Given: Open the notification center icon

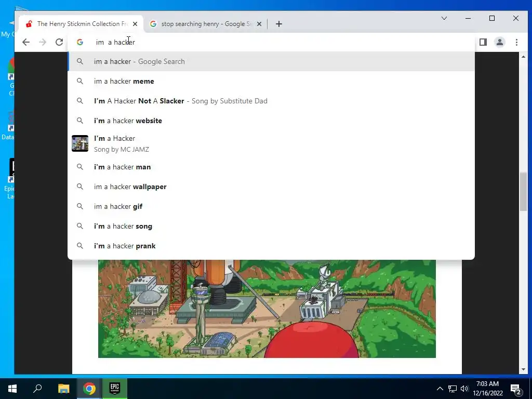Looking at the screenshot, I should (x=516, y=390).
